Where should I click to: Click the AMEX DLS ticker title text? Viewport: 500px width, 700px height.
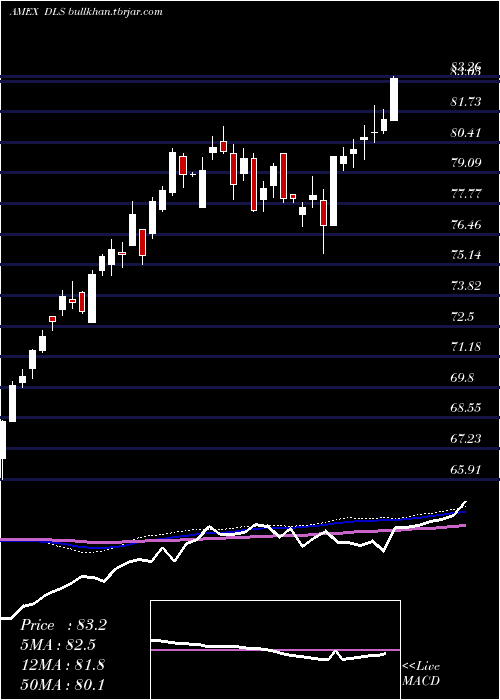38,12
